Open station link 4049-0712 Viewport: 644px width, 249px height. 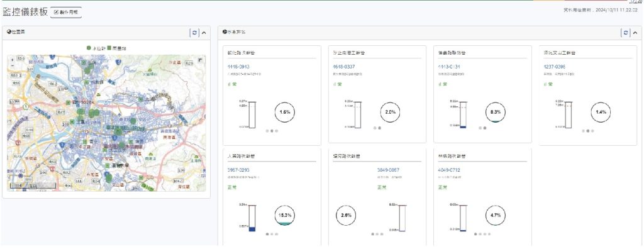449,170
